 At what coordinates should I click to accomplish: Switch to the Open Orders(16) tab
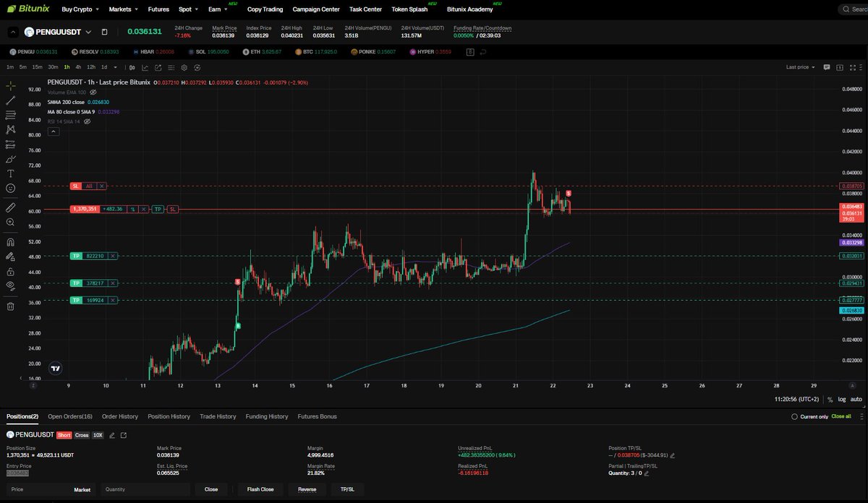[70, 416]
